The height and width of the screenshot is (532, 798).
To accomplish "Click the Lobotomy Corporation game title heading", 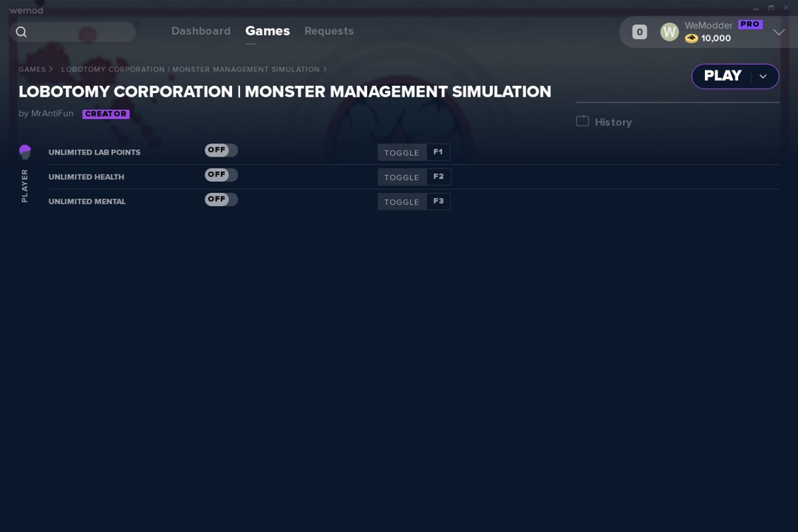I will 285,92.
